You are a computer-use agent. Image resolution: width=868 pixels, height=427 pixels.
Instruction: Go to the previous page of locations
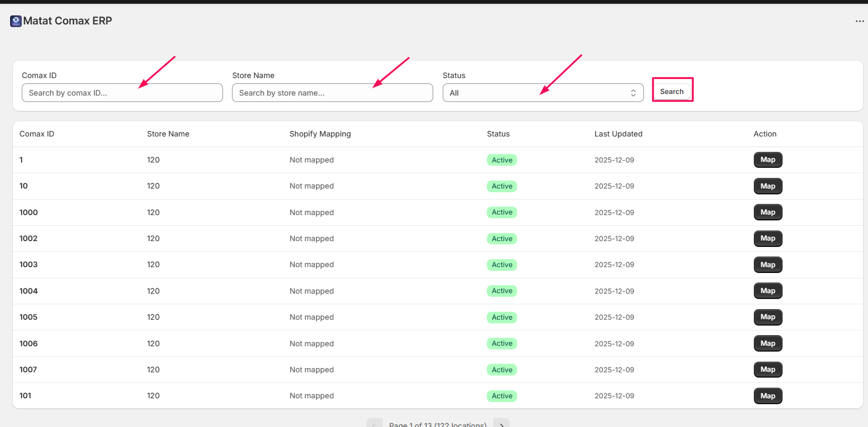(374, 423)
